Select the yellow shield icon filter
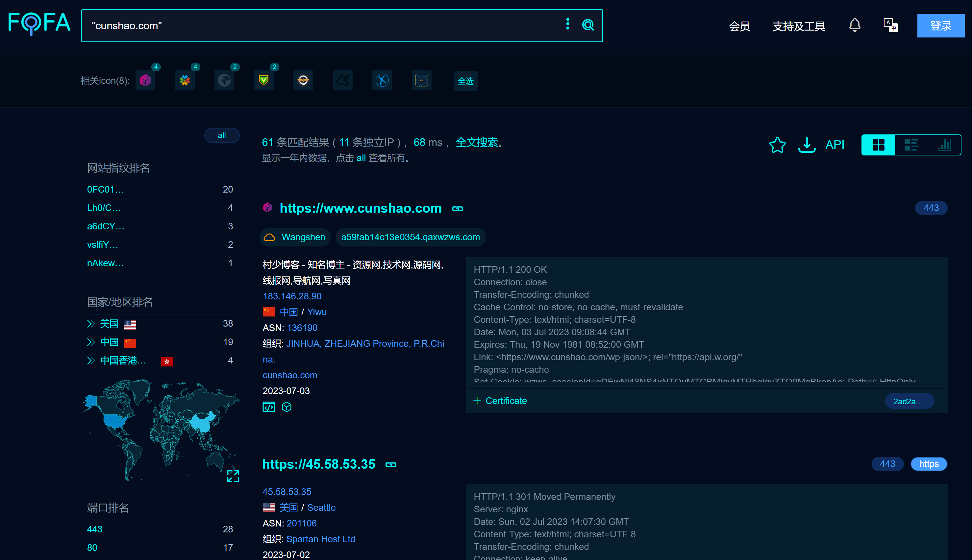 264,81
